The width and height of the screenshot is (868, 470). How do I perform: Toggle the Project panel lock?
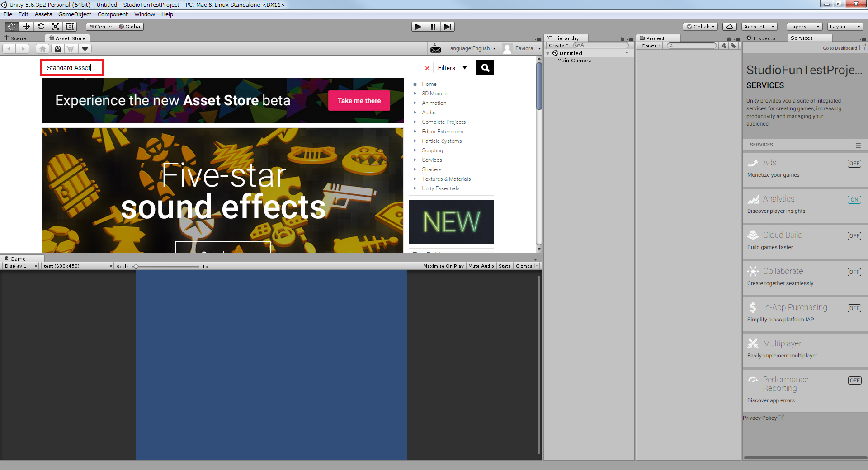pyautogui.click(x=729, y=39)
